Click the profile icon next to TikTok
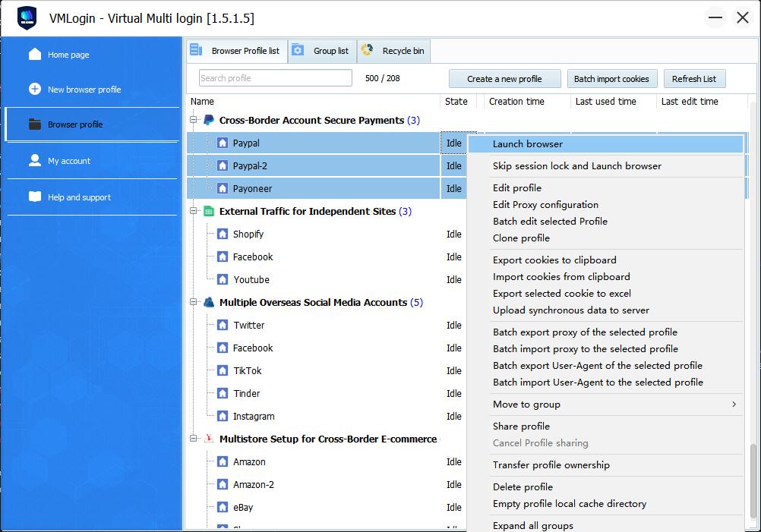761x532 pixels. click(x=223, y=370)
